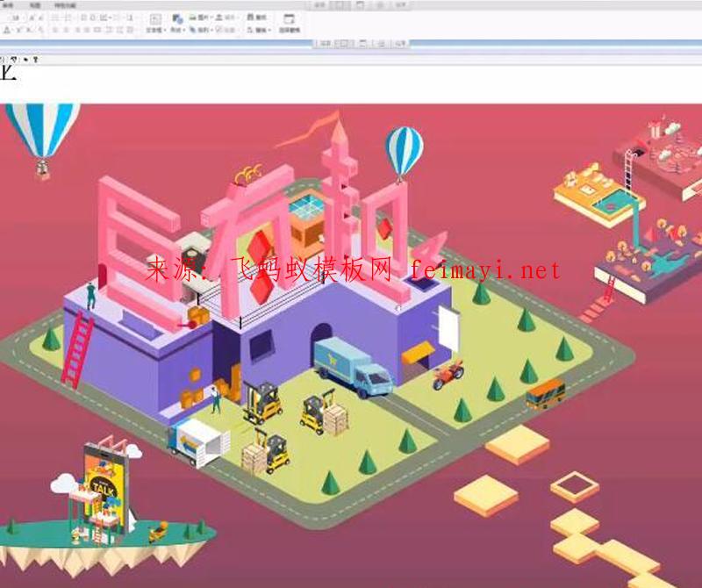Toggle right text alignment
Viewport: 702px width, 588px height.
[x=76, y=29]
